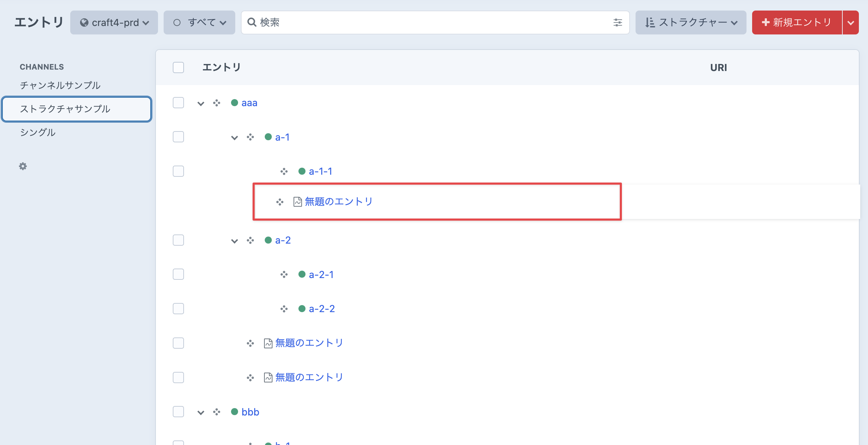Click the drag handle next to aaa

(217, 103)
